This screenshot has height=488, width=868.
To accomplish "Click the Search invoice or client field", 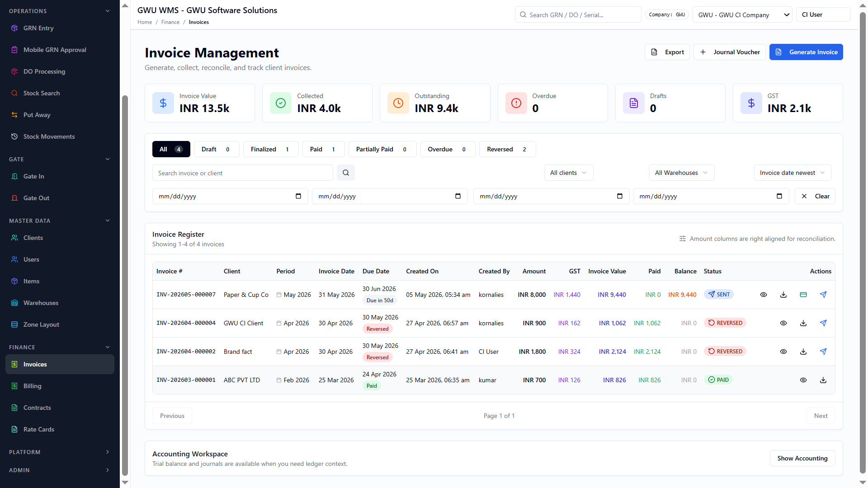I will pos(243,173).
